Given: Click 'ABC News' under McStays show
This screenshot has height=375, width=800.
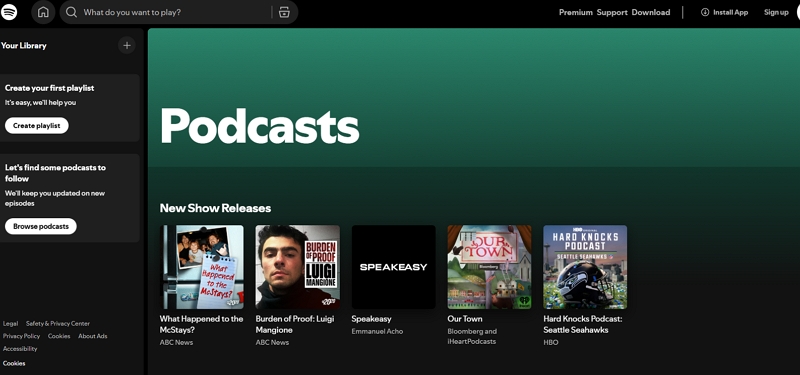Looking at the screenshot, I should pos(176,342).
